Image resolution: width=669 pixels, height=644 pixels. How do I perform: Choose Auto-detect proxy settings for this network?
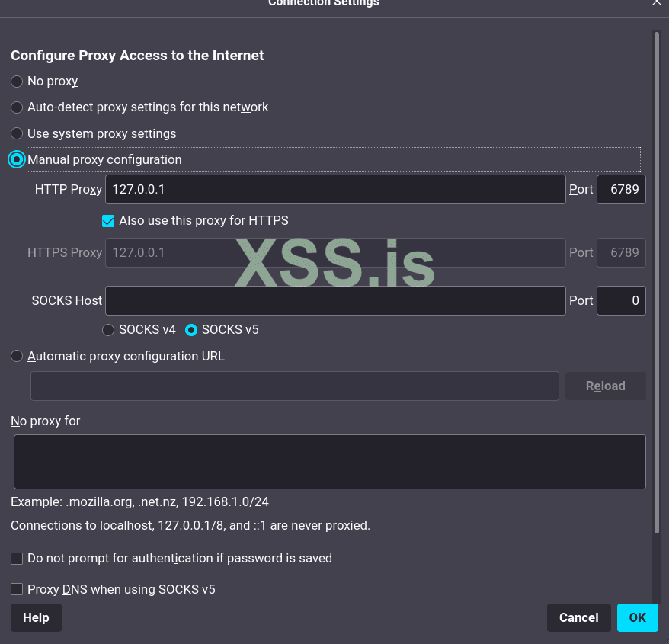point(17,107)
